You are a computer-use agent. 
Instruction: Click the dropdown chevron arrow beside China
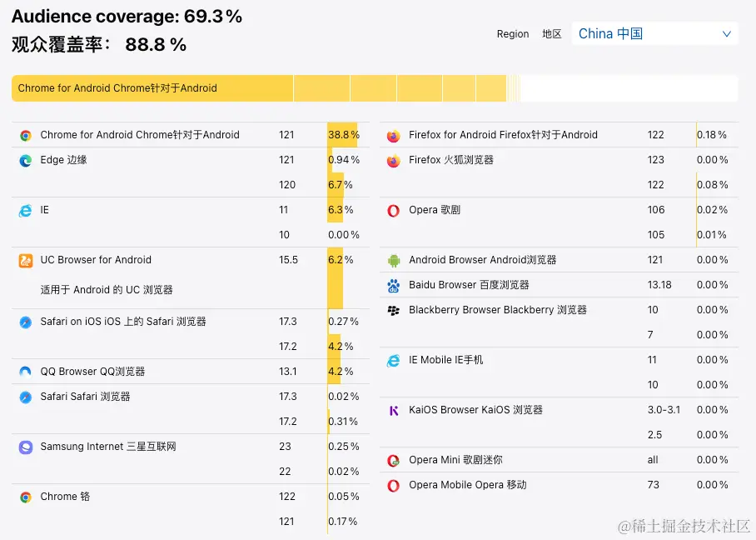(727, 34)
